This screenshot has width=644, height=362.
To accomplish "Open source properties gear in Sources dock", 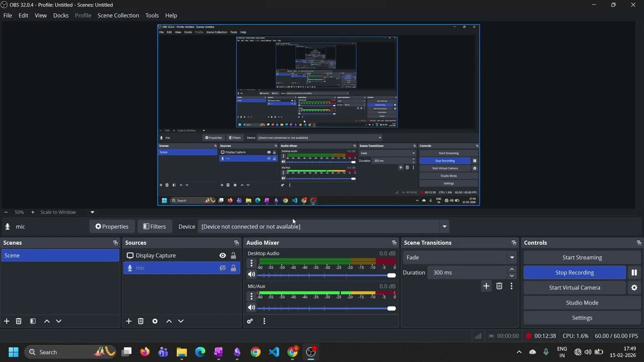I will 155,321.
